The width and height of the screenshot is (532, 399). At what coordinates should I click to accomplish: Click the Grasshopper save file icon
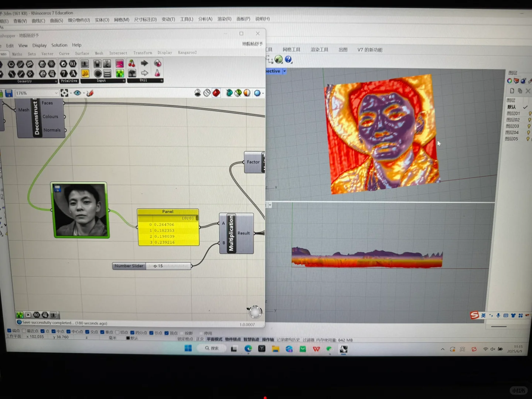pos(9,93)
